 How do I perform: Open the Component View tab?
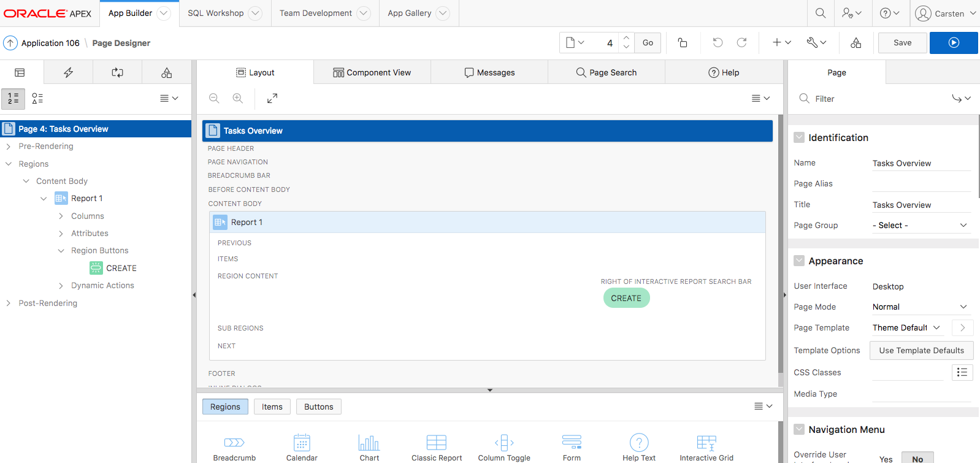tap(372, 72)
